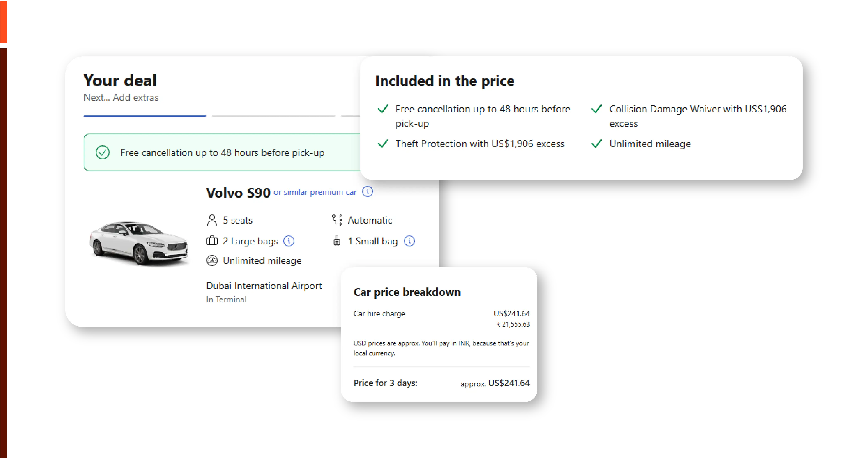Click checkmark next to Collision Damage Waiver
Image resolution: width=868 pixels, height=458 pixels.
click(x=596, y=109)
